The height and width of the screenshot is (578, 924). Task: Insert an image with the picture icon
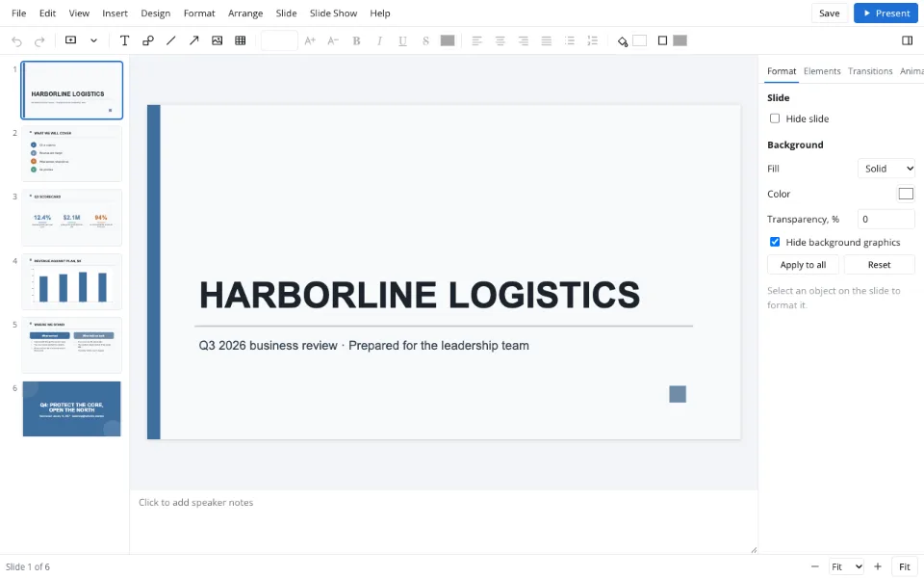point(217,40)
